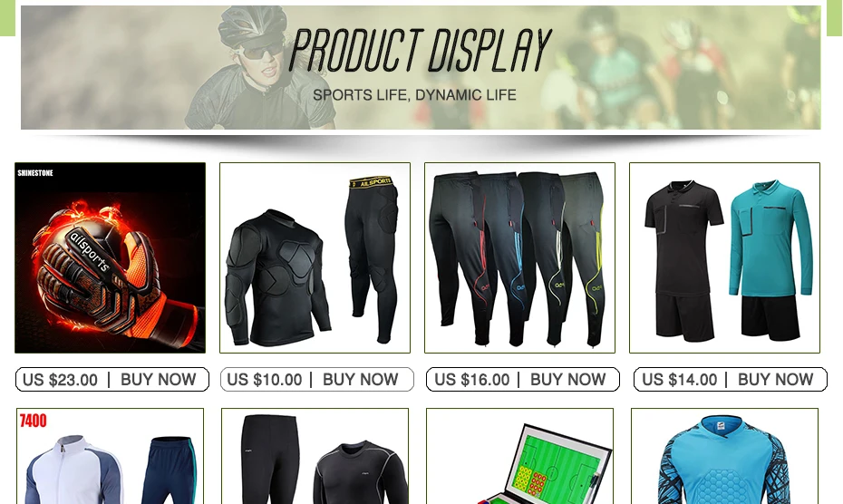Image resolution: width=843 pixels, height=504 pixels.
Task: Buy the training pants for US $16.00
Action: point(523,379)
